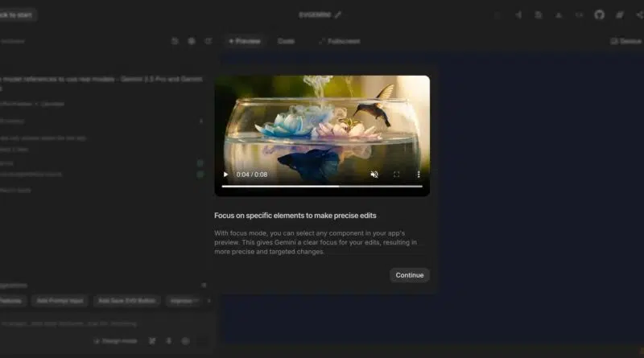Seek along the video progress bar
This screenshot has height=358, width=644.
pyautogui.click(x=322, y=187)
